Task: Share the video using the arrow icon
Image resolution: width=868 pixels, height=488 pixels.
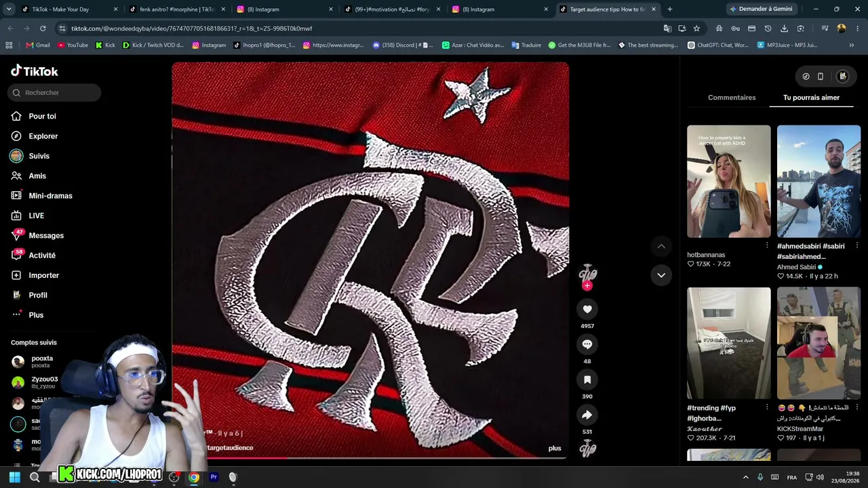Action: coord(587,415)
